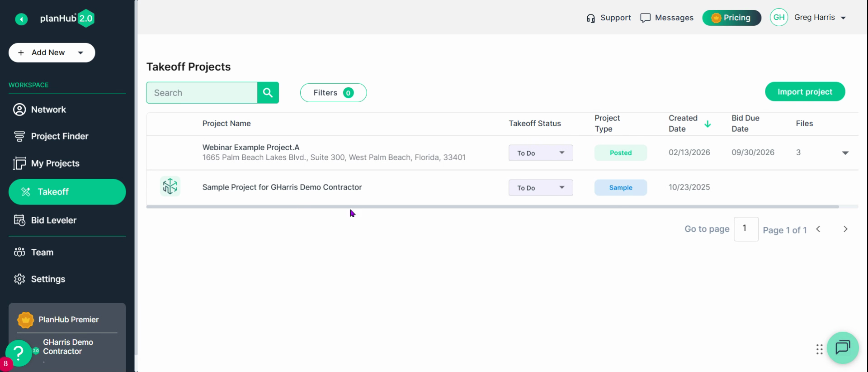Screen dimensions: 868x372
Task: Open Webinar Example Project.A
Action: point(251,148)
